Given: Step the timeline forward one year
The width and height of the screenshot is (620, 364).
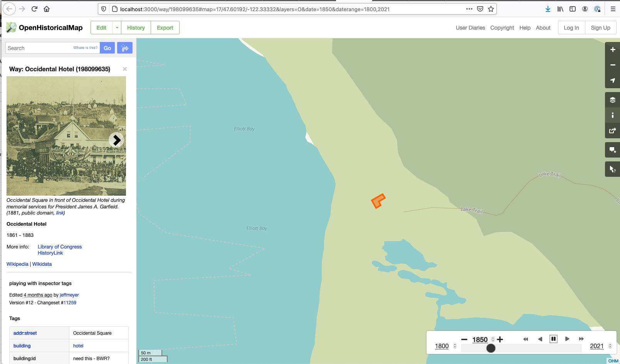Looking at the screenshot, I should coord(567,339).
